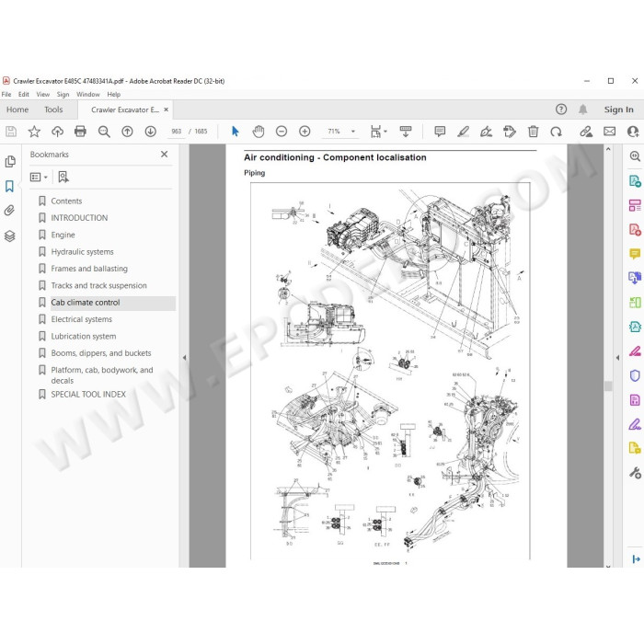Print the document

click(81, 132)
